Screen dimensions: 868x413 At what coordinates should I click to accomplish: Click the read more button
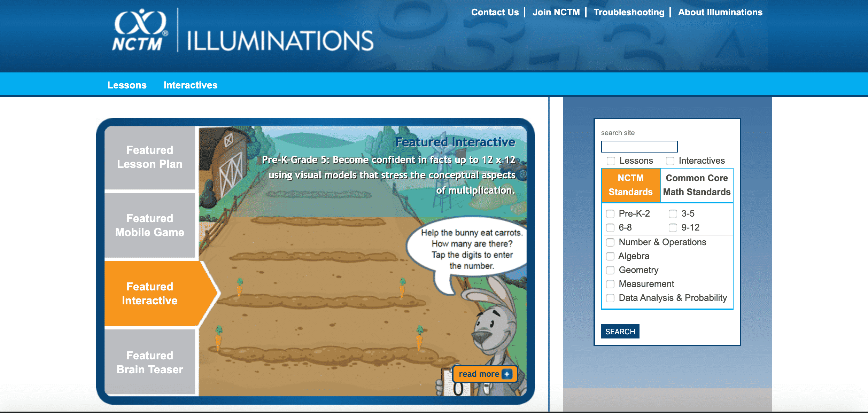485,374
